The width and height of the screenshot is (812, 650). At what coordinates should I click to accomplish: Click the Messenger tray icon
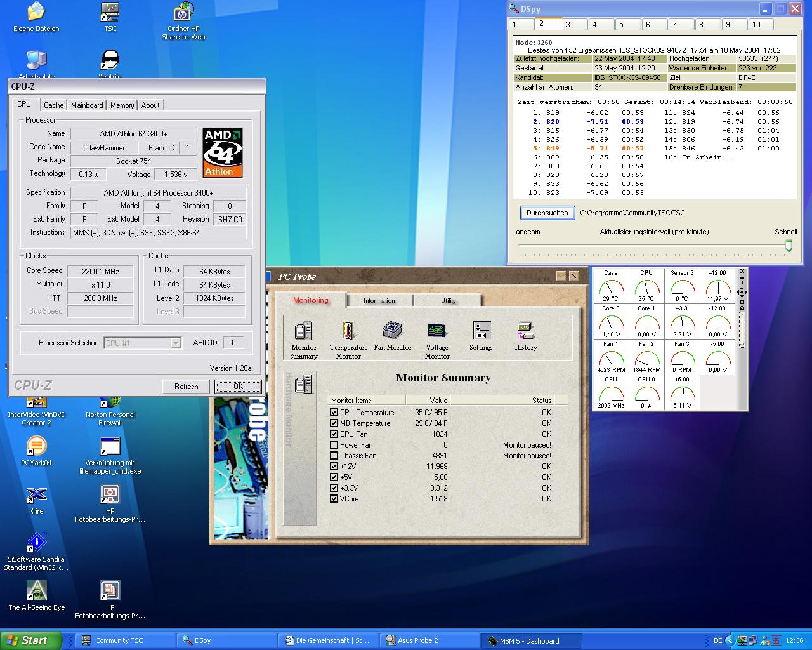coord(764,640)
